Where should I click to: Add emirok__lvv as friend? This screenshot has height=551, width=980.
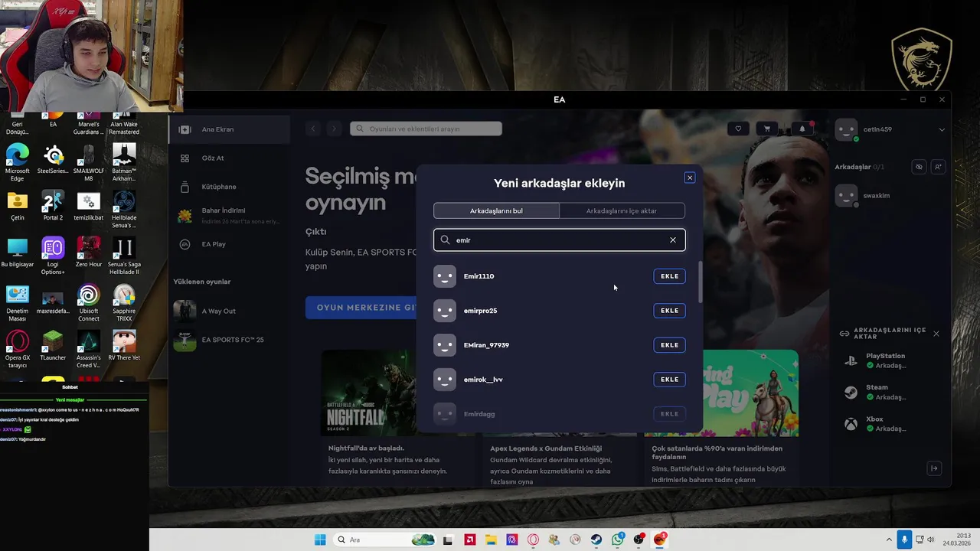pos(669,380)
